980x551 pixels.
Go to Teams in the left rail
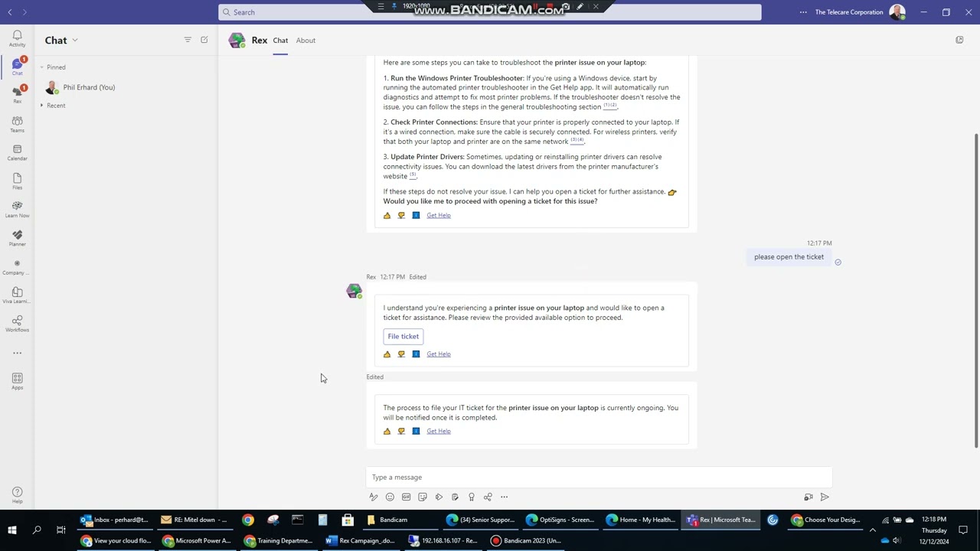pyautogui.click(x=17, y=125)
